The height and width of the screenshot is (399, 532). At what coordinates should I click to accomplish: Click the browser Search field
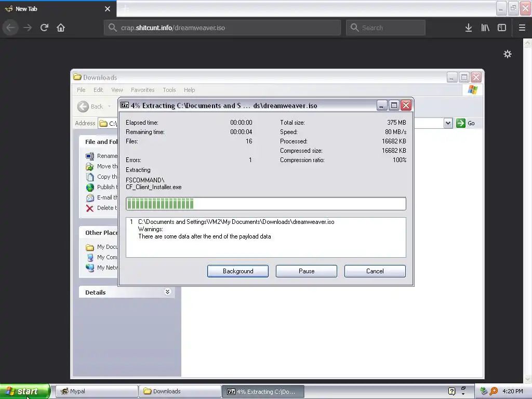386,28
